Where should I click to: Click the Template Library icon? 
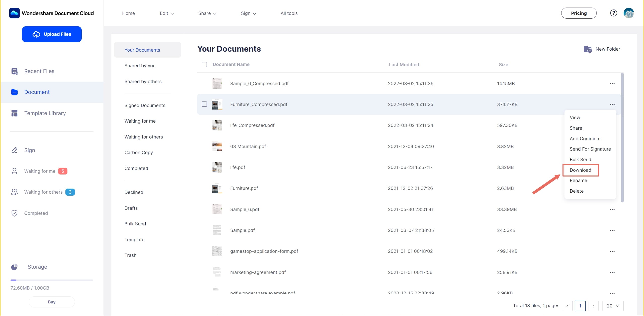click(x=14, y=113)
